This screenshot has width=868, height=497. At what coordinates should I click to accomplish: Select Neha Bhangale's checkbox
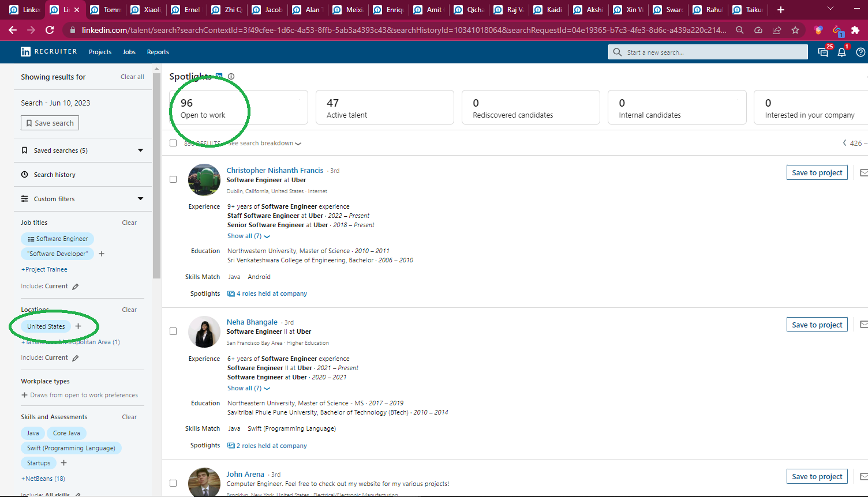173,332
